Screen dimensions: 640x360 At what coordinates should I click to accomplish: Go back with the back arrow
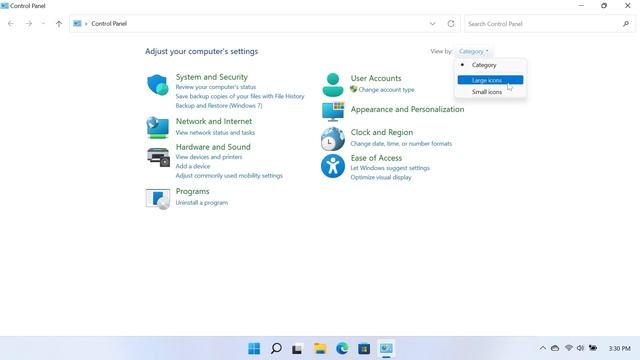11,24
